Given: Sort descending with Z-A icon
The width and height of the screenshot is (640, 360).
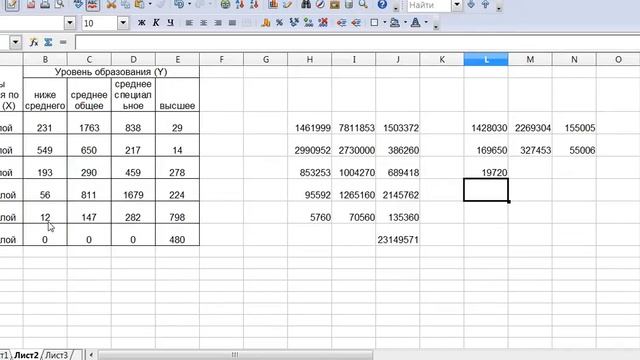Looking at the screenshot, I should tap(254, 4).
